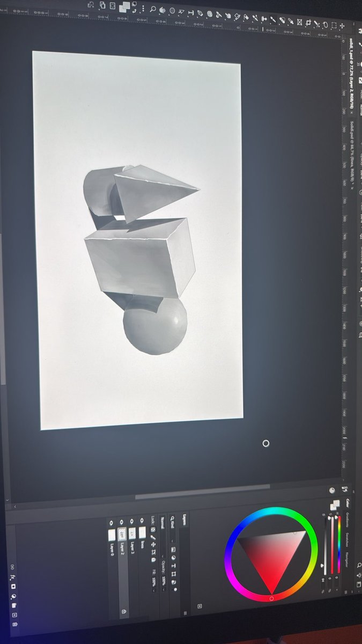This screenshot has height=644, width=362.
Task: Switch to the Navigator tab
Action: pos(347,559)
